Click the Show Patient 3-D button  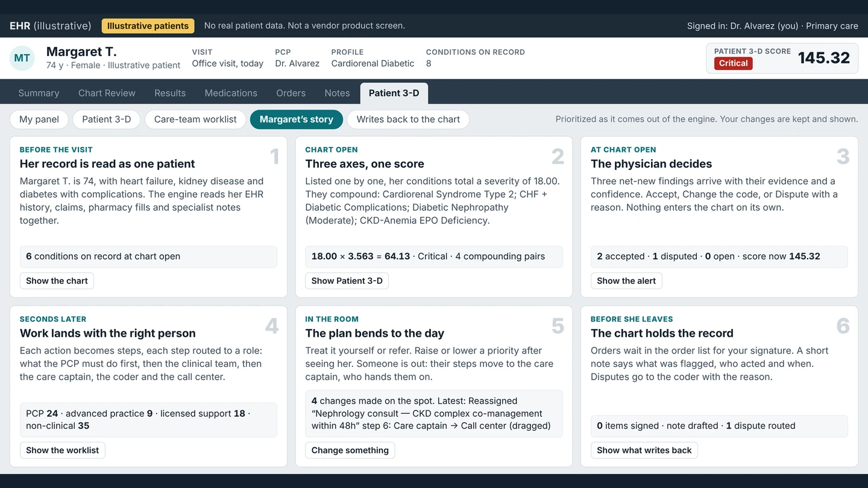[347, 281]
